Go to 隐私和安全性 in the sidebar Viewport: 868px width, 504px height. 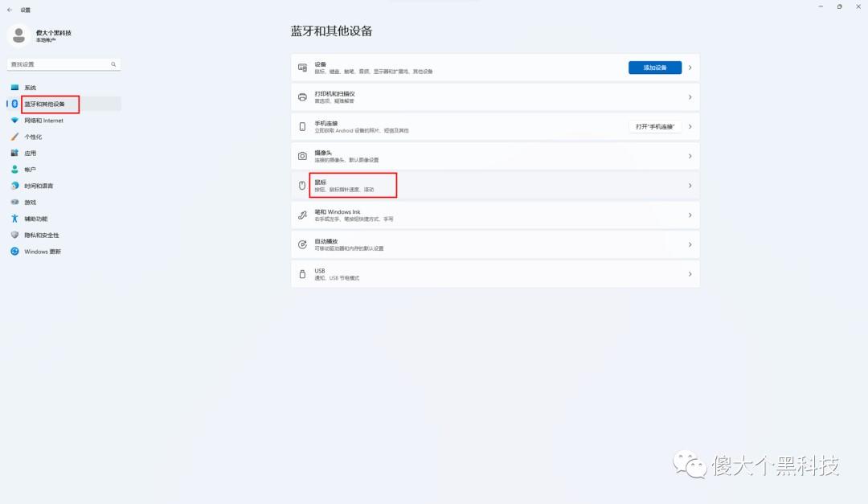point(41,235)
